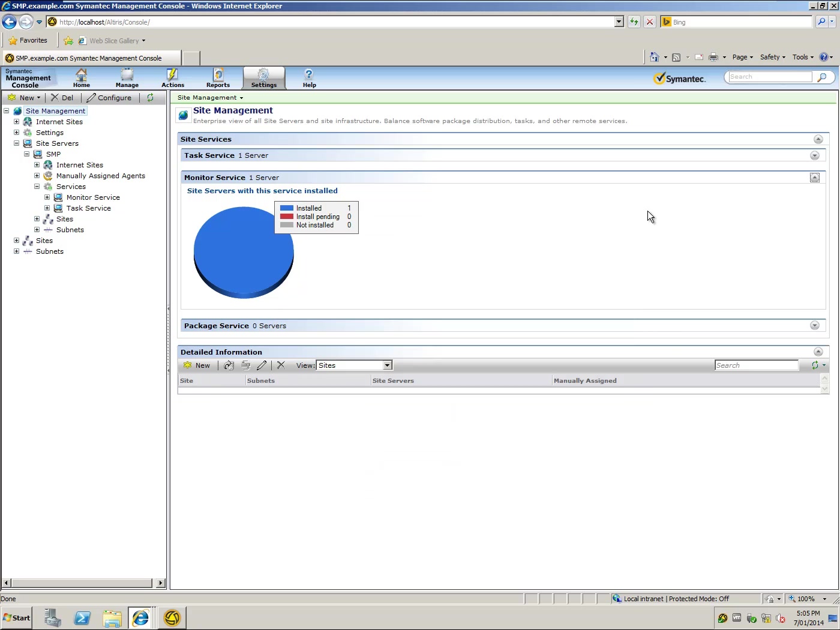Click New in Detailed Information toolbar
The image size is (840, 630).
pyautogui.click(x=197, y=365)
